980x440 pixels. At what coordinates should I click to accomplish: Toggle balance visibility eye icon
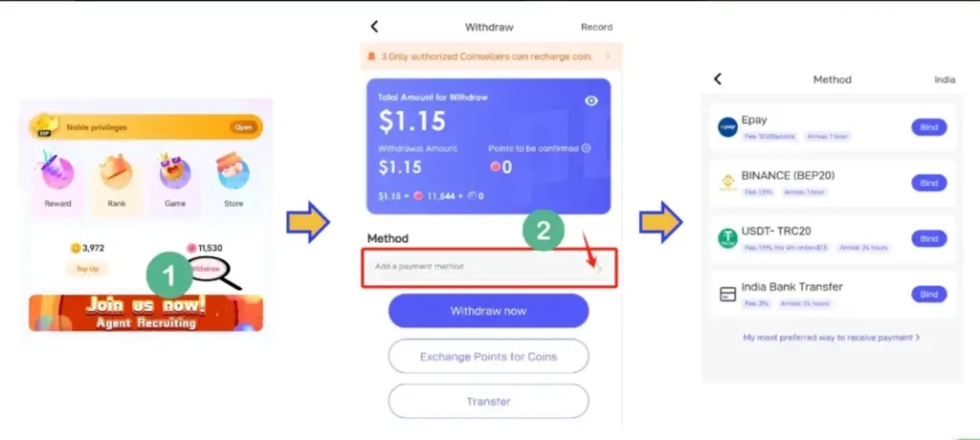591,100
